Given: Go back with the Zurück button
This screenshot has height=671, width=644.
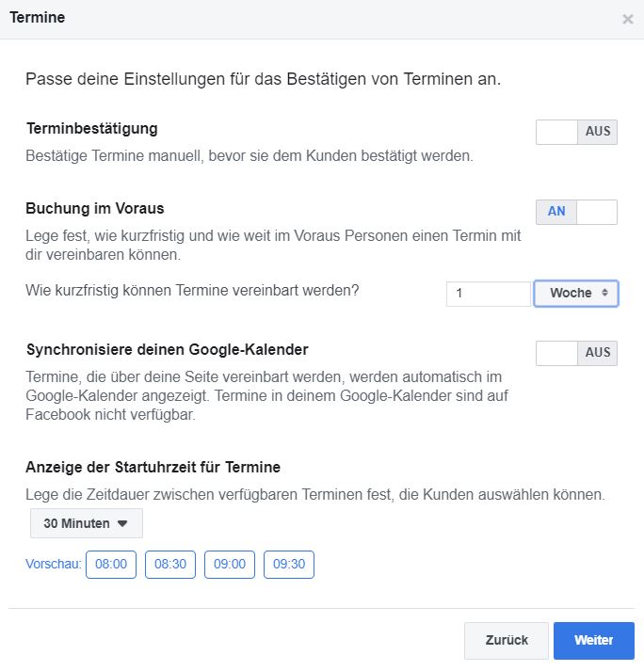Looking at the screenshot, I should click(x=507, y=641).
